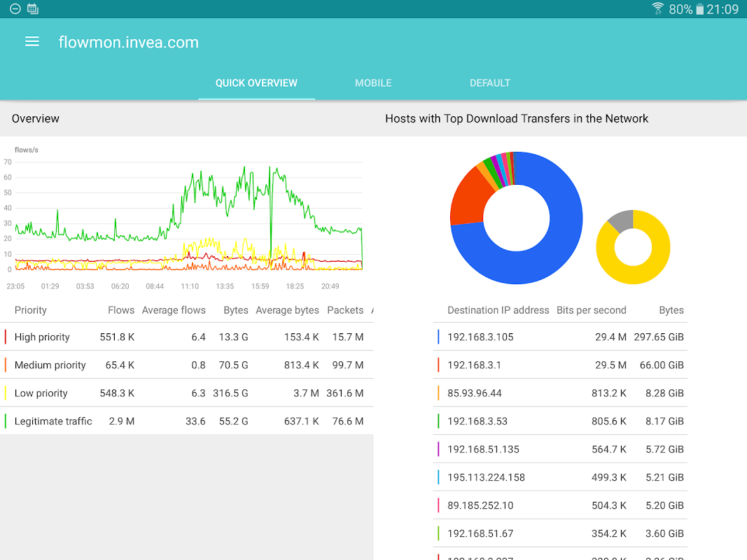Image resolution: width=747 pixels, height=560 pixels.
Task: Sort by Flows column header
Action: click(x=121, y=310)
